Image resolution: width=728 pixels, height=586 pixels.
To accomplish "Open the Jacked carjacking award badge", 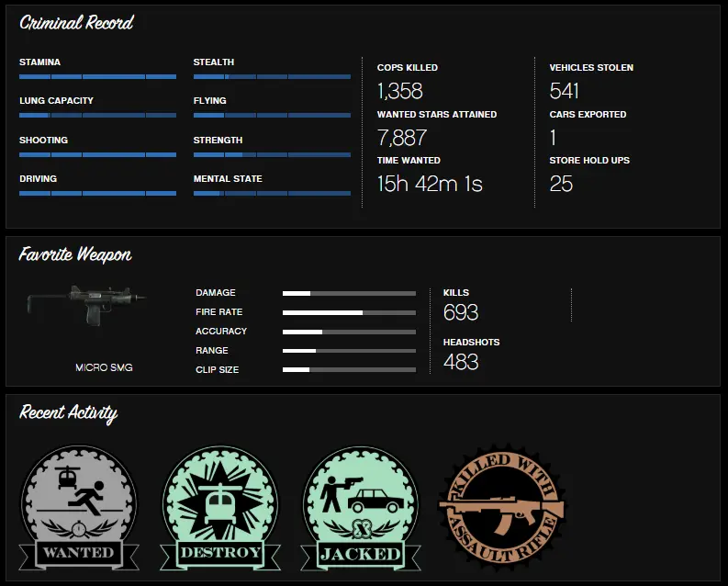I will 361,508.
